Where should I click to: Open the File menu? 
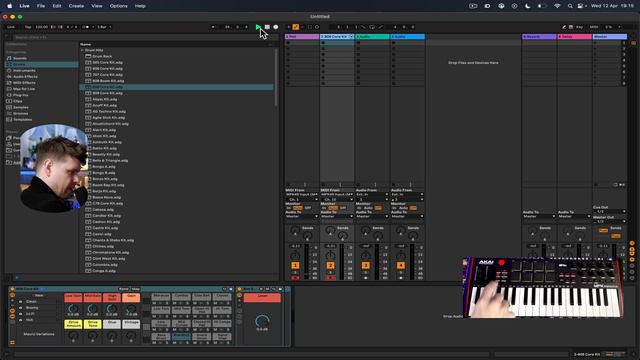(41, 6)
